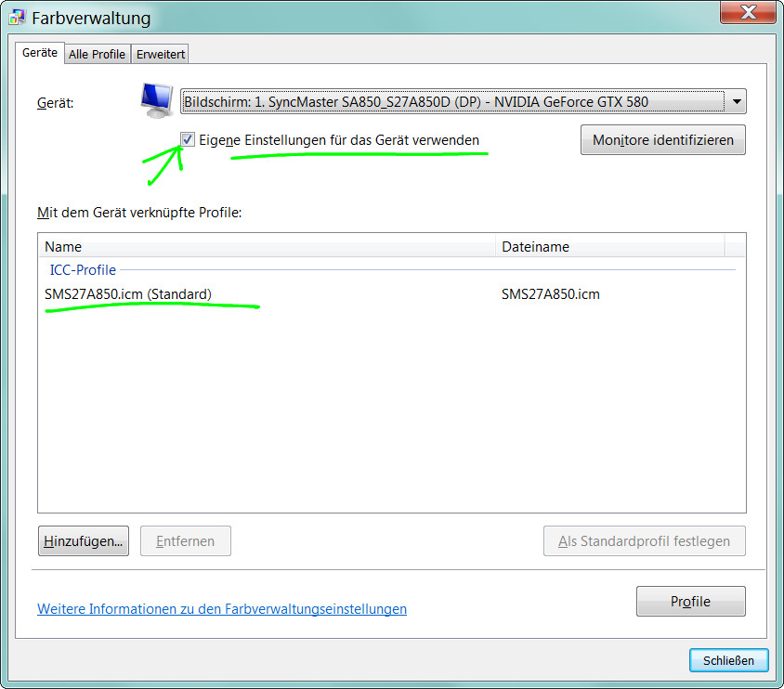The image size is (784, 689).
Task: Sort by the Dateiname column header
Action: pos(608,247)
